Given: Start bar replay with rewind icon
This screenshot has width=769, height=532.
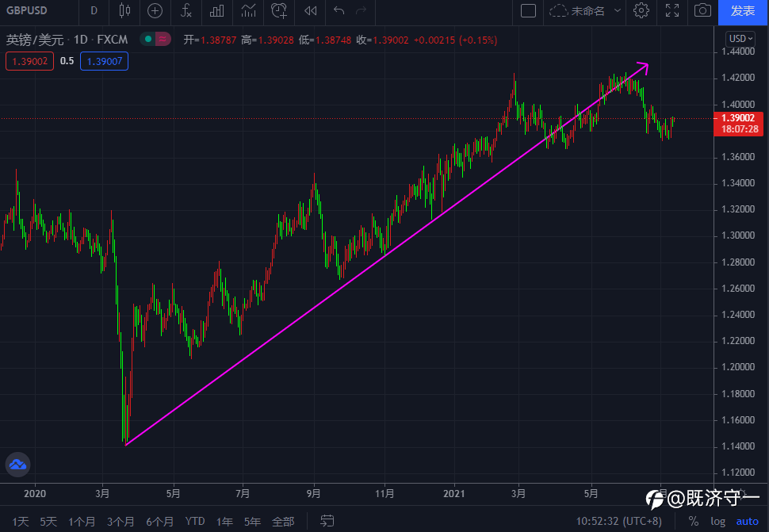Looking at the screenshot, I should [x=311, y=10].
